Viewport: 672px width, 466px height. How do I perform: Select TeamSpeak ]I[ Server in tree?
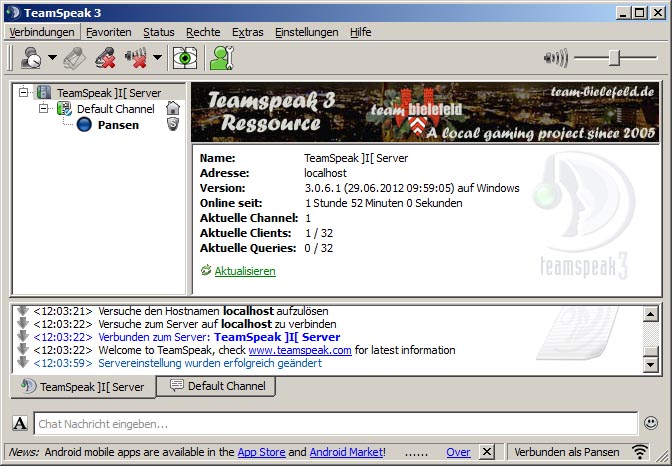point(109,93)
